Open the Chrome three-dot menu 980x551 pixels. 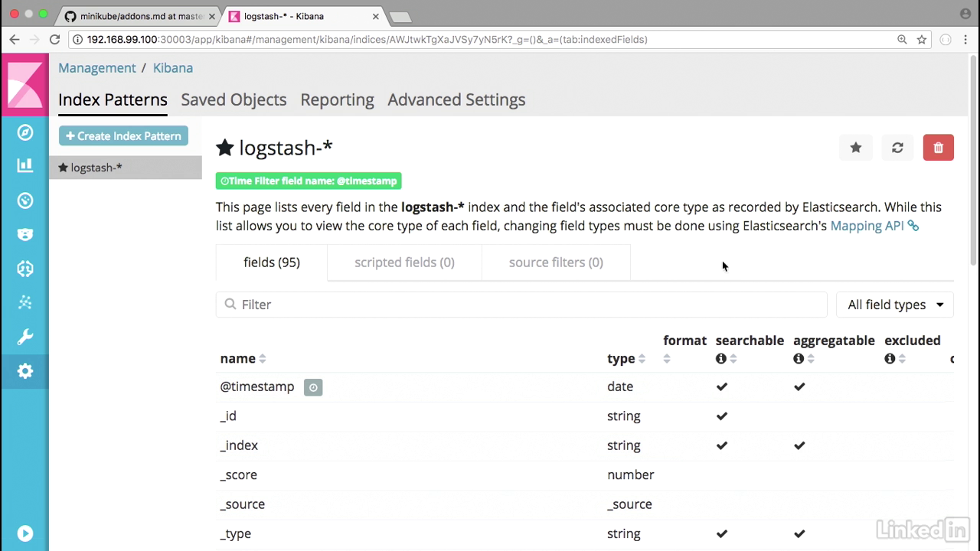point(965,39)
